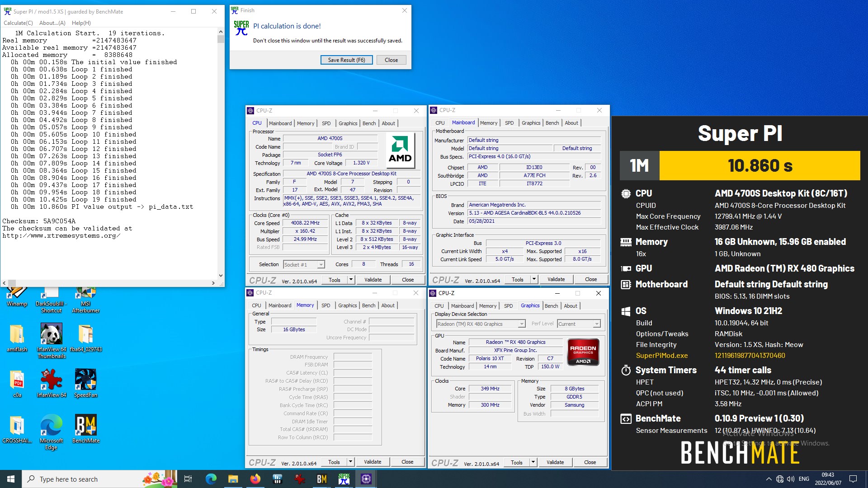This screenshot has height=488, width=868.
Task: Open the Radeon RX 480 display device dropdown
Action: tap(522, 324)
